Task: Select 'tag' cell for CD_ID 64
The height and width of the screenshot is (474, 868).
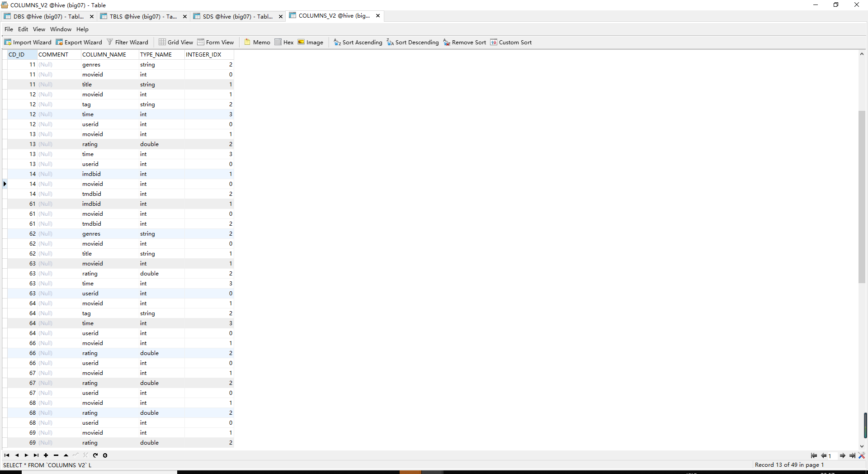Action: [110, 313]
